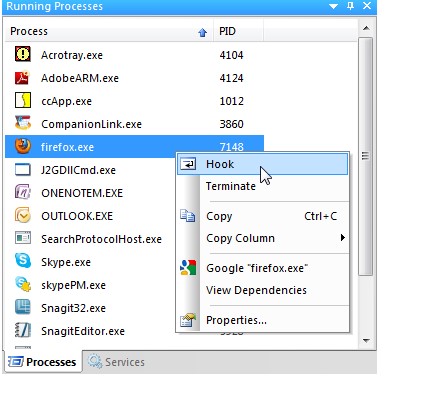Click PID value 4124

pos(231,78)
